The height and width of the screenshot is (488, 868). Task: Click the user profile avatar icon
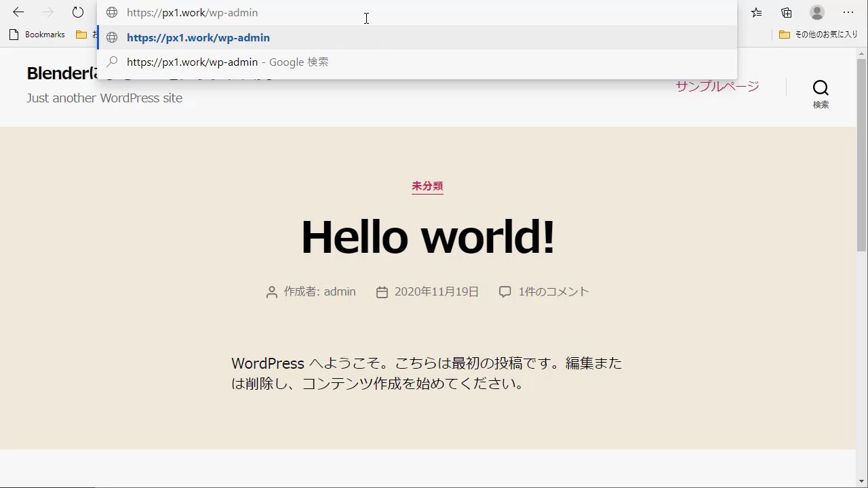click(x=817, y=12)
